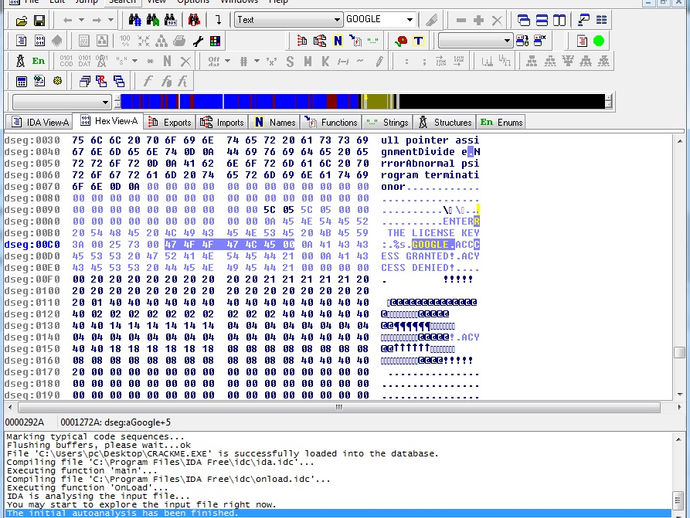Click the hex view vertical scrollbar thumb
The height and width of the screenshot is (518, 690).
click(679, 353)
